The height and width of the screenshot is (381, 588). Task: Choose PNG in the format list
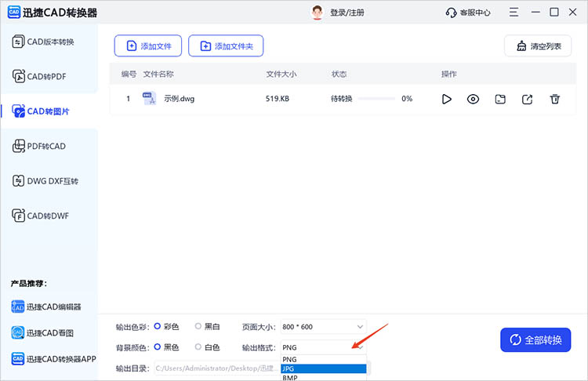[323, 359]
